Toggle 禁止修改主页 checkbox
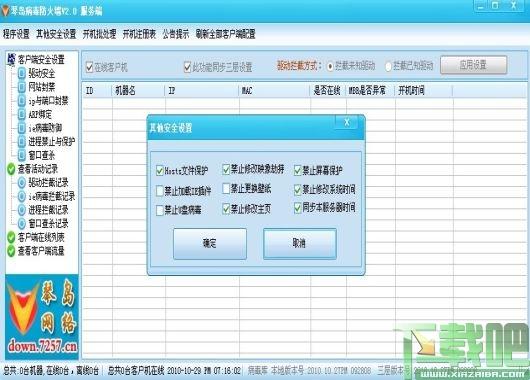The height and width of the screenshot is (380, 530). point(226,209)
